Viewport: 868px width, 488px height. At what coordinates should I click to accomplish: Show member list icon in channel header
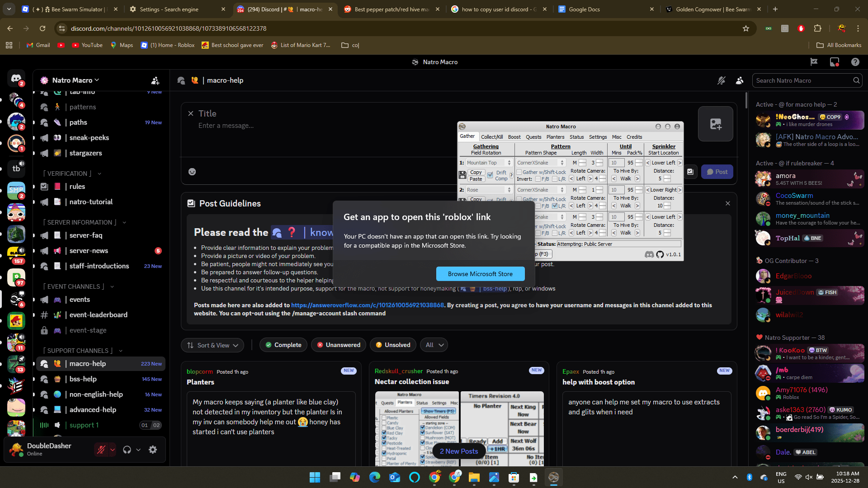pos(740,80)
